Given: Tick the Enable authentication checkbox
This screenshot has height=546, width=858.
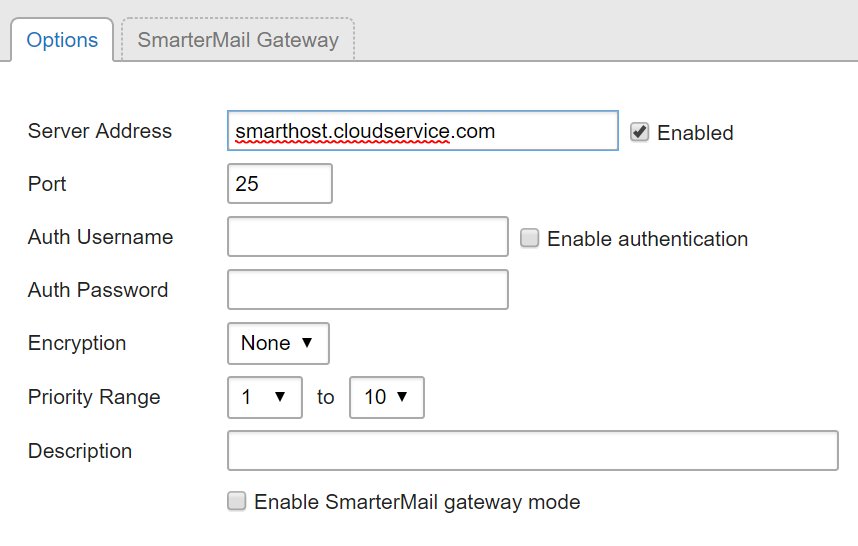Looking at the screenshot, I should (x=530, y=238).
